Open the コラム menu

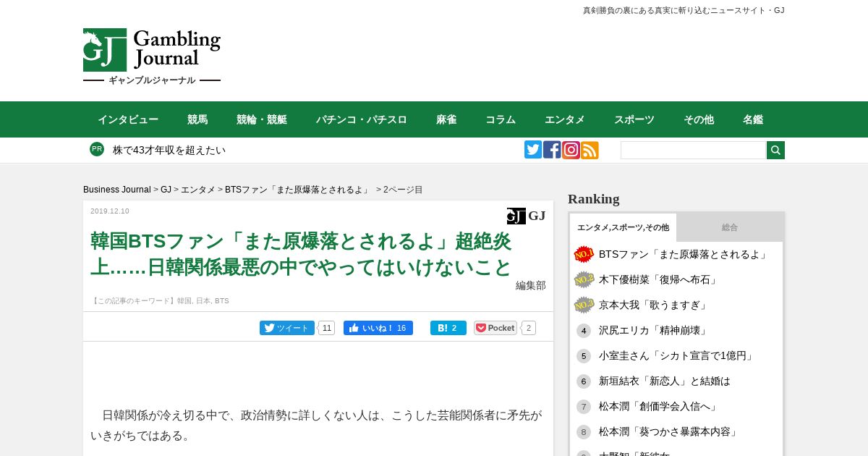[x=501, y=119]
